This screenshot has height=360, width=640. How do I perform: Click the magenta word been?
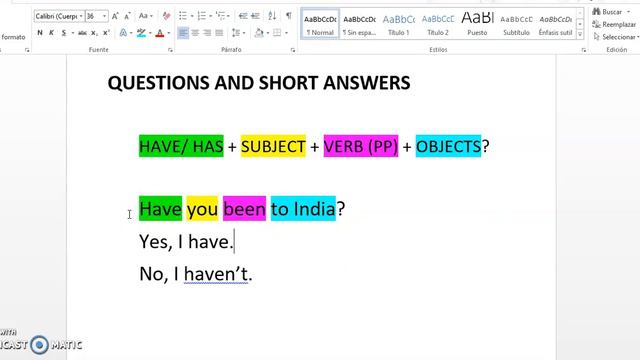tap(244, 209)
